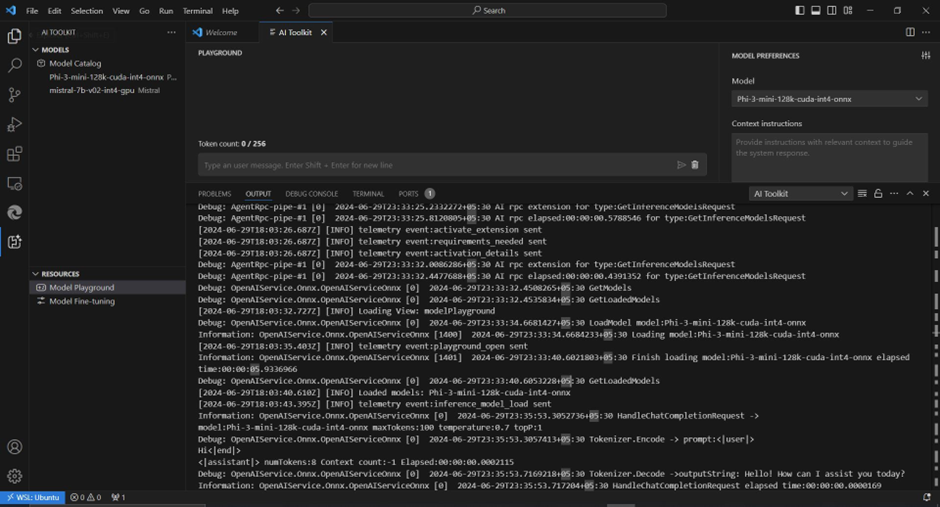Switch to the OUTPUT panel tab
The height and width of the screenshot is (507, 940).
tap(258, 194)
